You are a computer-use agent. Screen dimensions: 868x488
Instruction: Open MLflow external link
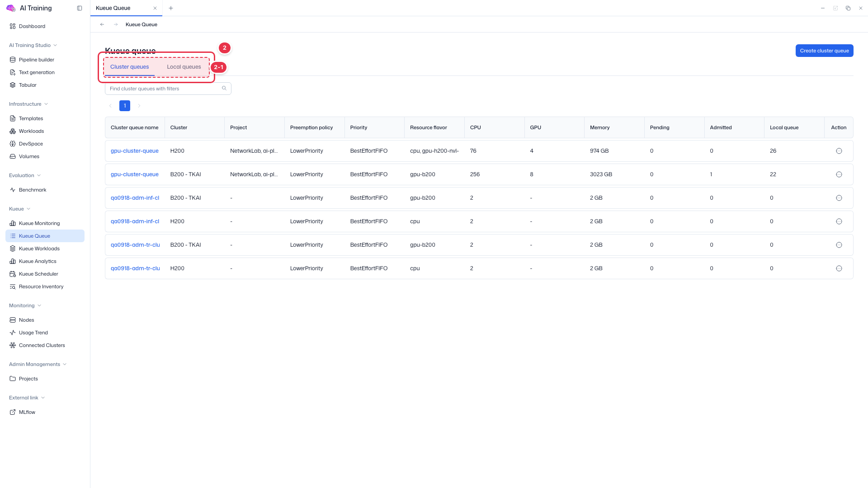(x=27, y=412)
